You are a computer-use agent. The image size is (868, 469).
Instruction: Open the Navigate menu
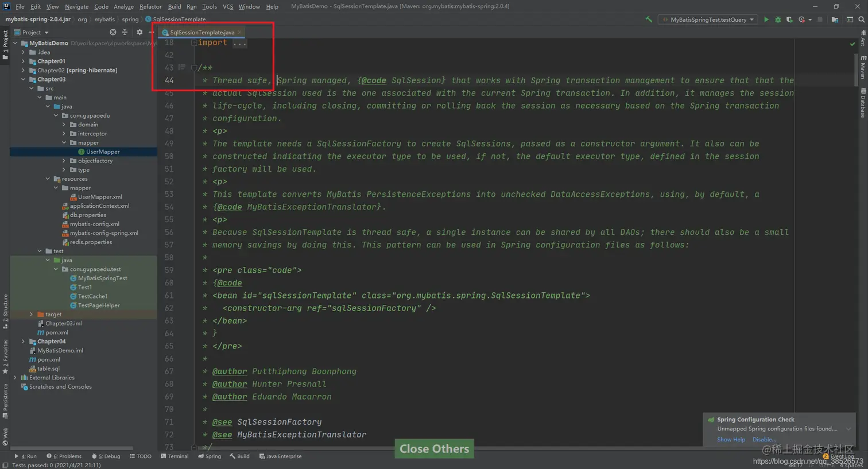(x=76, y=6)
